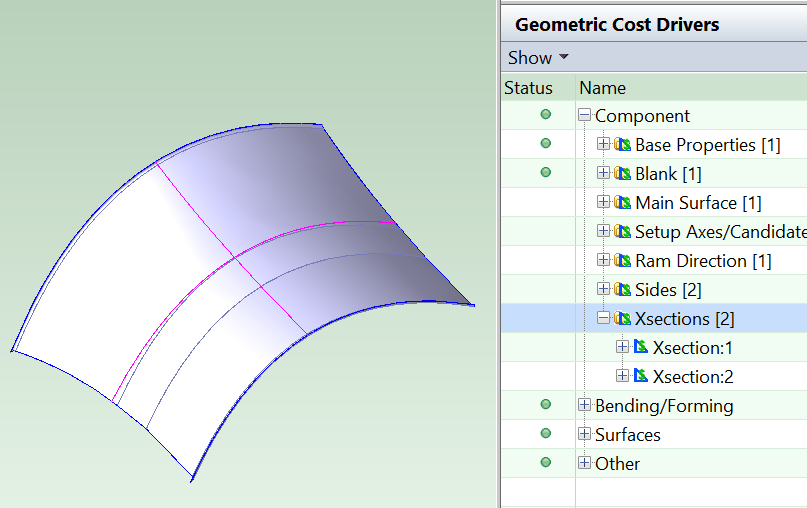Click the green status dot for Component
Viewport: 807px width, 508px height.
click(545, 115)
